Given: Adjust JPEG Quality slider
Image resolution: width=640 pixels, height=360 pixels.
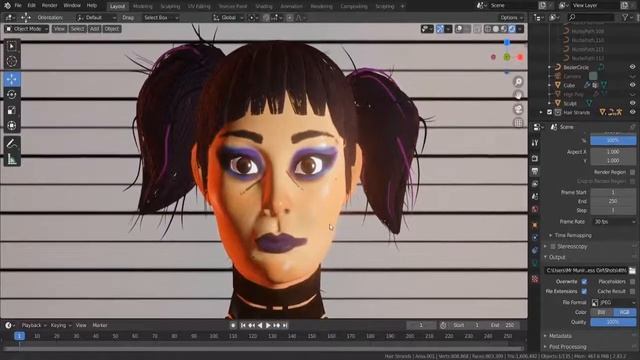Looking at the screenshot, I should tap(613, 322).
